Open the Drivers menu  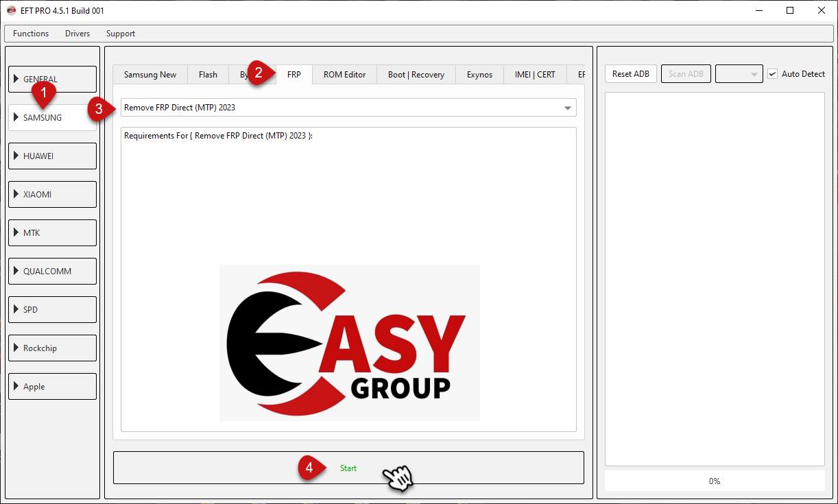(77, 34)
